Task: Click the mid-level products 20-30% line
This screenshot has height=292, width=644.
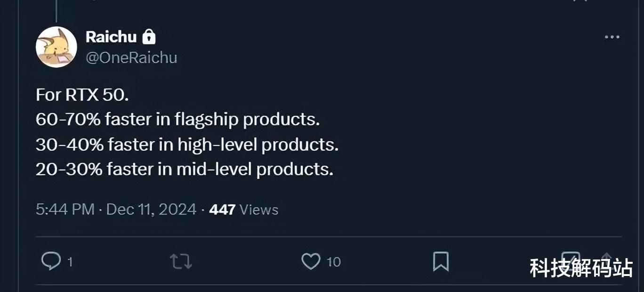Action: (184, 169)
